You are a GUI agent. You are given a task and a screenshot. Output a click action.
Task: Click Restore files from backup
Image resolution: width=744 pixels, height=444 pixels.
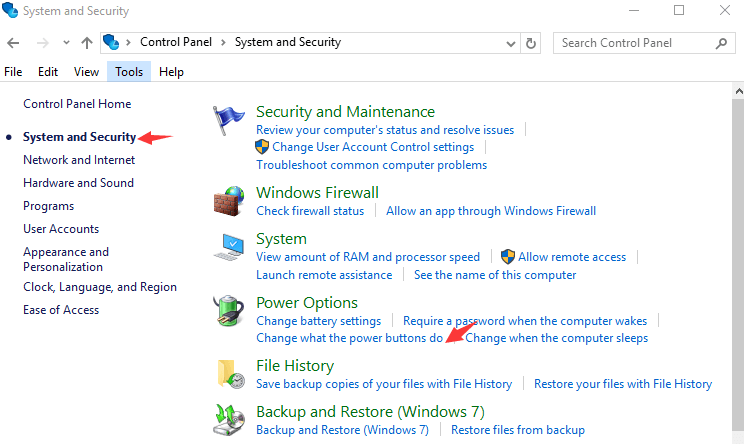pyautogui.click(x=518, y=430)
